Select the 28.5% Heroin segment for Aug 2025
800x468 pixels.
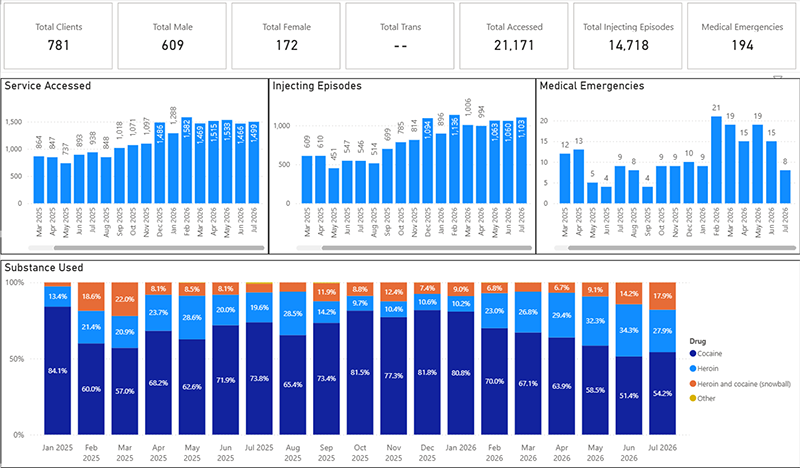tap(293, 313)
